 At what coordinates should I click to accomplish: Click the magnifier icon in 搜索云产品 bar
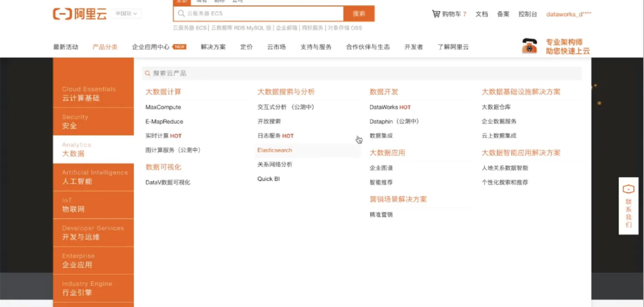(x=148, y=73)
